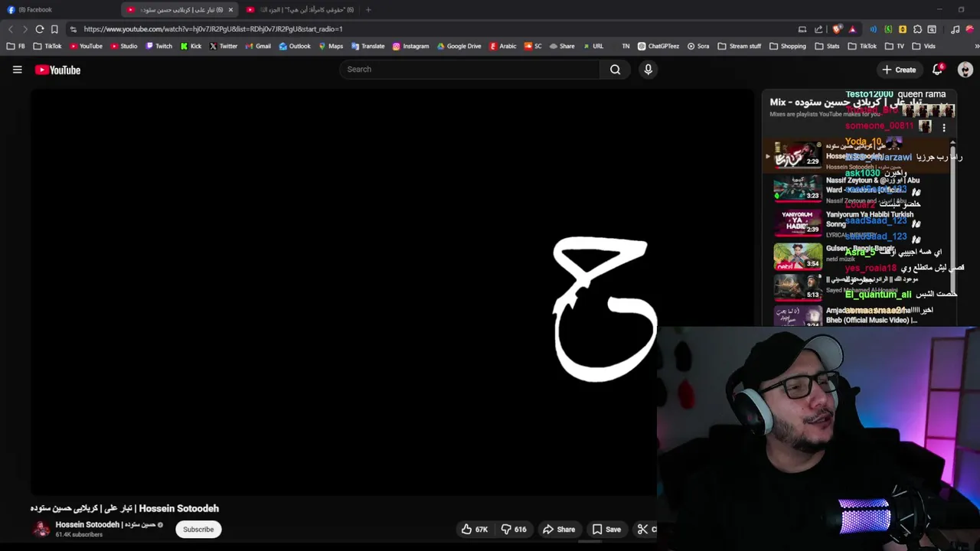Image resolution: width=980 pixels, height=551 pixels.
Task: Share this page from the address bar
Action: [x=818, y=29]
